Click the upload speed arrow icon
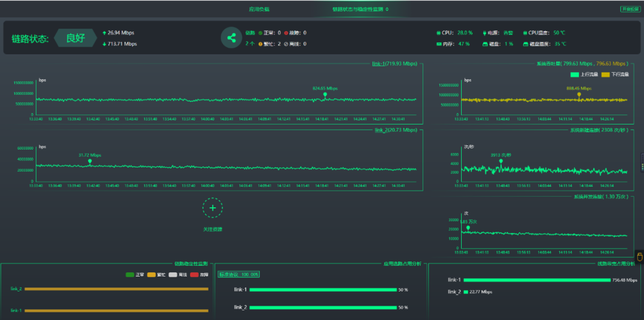Image resolution: width=644 pixels, height=320 pixels. [105, 33]
